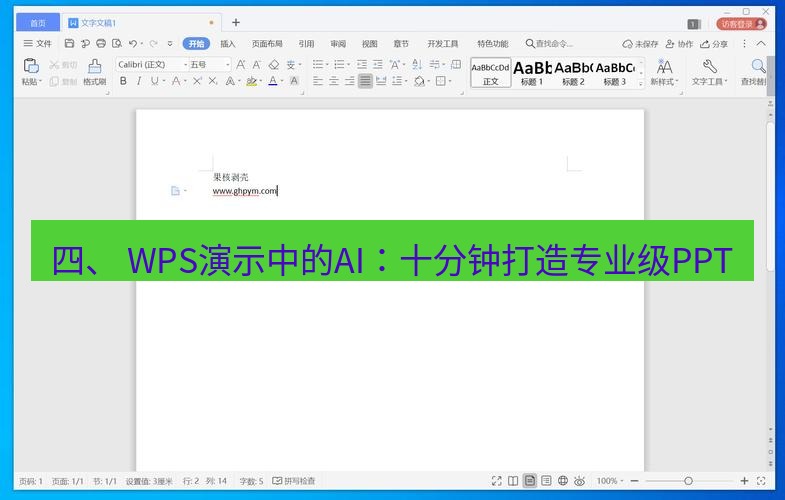Center align the text
The width and height of the screenshot is (785, 500).
tap(334, 81)
